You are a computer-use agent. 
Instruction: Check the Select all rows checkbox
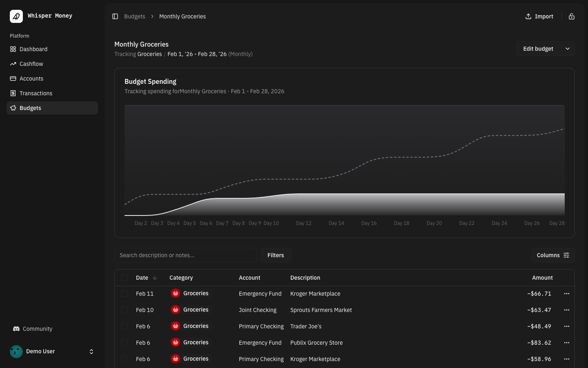click(x=125, y=278)
